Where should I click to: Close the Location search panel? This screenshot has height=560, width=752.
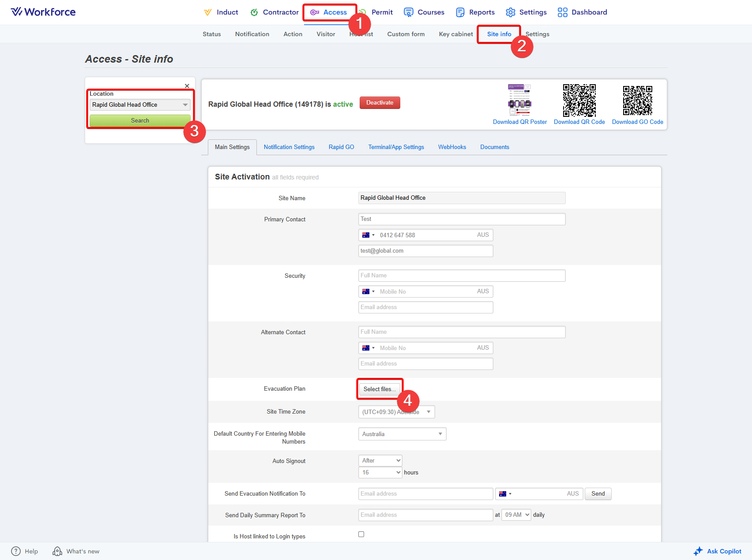pyautogui.click(x=187, y=86)
